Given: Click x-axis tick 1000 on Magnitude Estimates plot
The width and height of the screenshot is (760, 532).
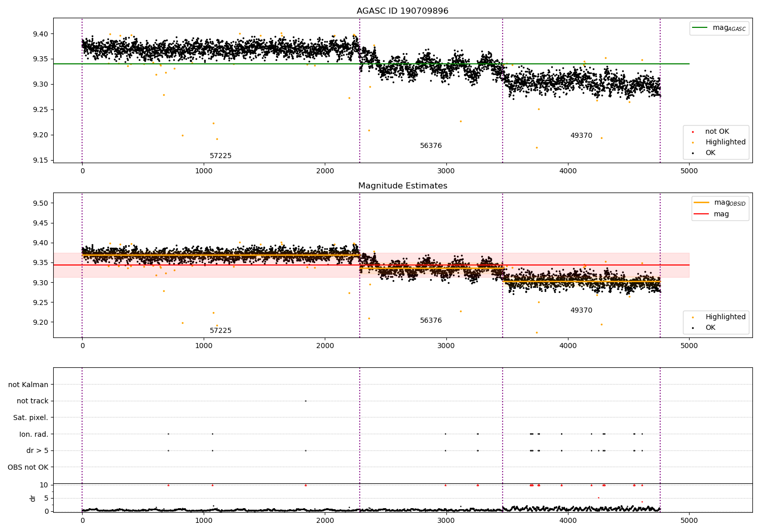Looking at the screenshot, I should (x=204, y=346).
